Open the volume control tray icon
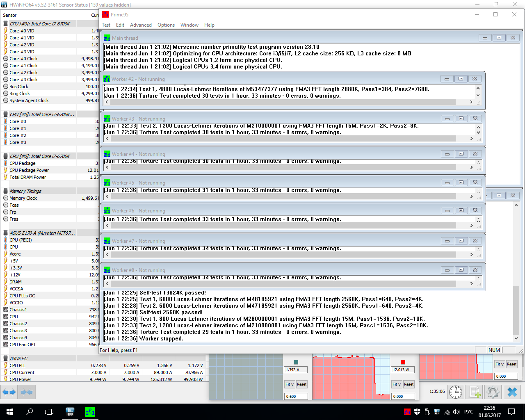The height and width of the screenshot is (420, 525). [x=457, y=412]
